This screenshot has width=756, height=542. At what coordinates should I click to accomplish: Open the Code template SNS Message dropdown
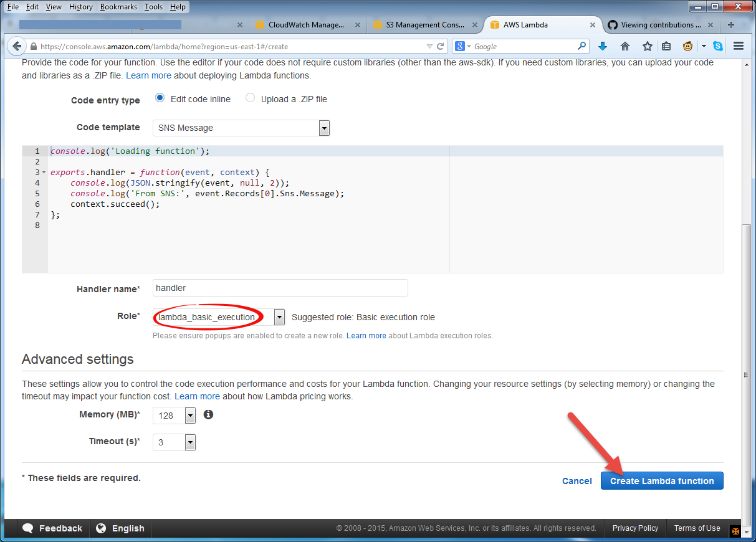coord(323,128)
